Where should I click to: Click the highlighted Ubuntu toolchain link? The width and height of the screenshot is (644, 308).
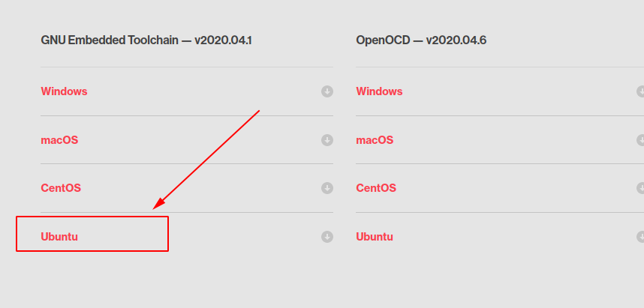tap(59, 237)
